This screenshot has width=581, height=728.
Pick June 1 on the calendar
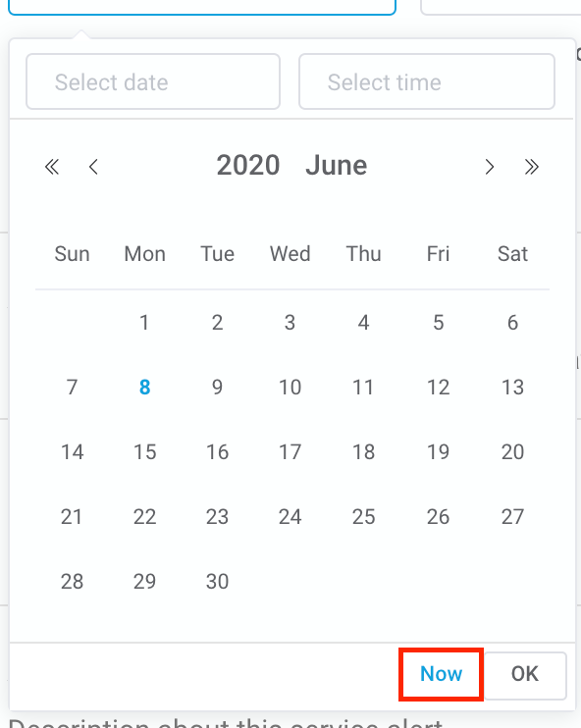click(x=144, y=323)
